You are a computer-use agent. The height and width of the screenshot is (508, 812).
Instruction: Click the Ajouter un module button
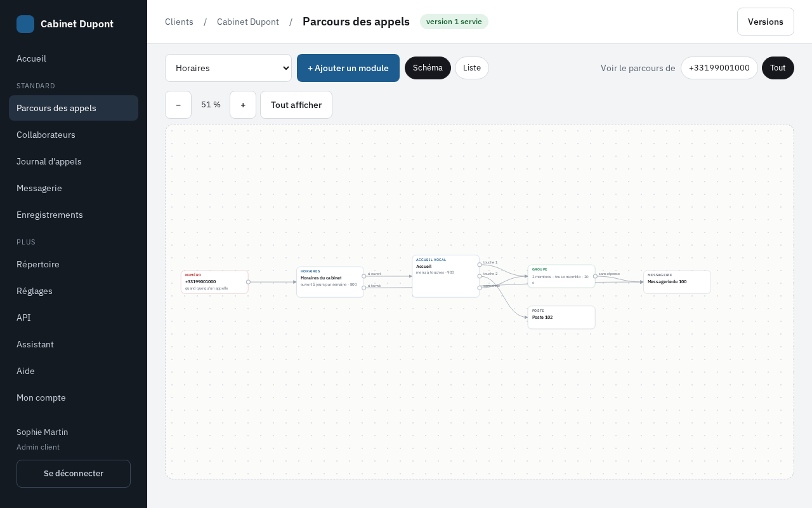[348, 68]
